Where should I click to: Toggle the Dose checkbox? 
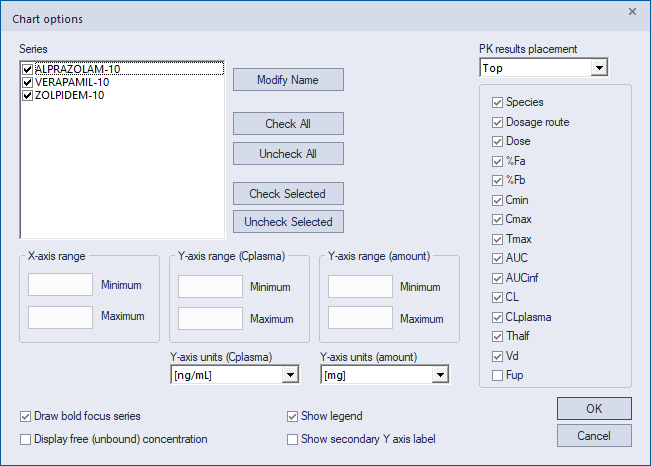(x=497, y=142)
